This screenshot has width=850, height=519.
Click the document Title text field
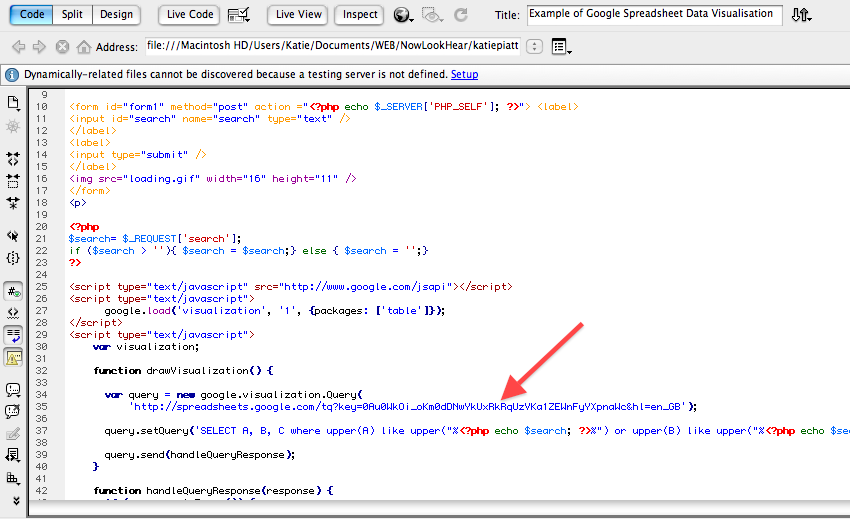coord(654,15)
